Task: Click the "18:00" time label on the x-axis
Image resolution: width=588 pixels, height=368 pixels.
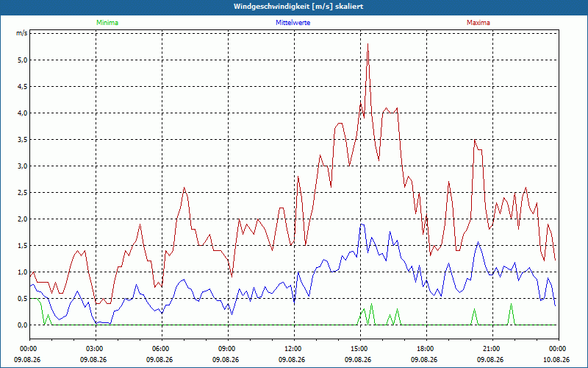Action: coord(426,349)
